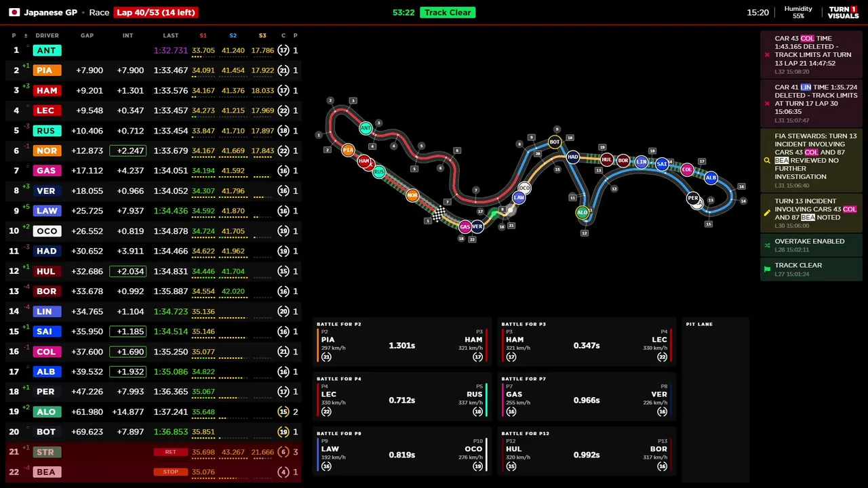The image size is (868, 488).
Task: Click NOR interval +2.247 box
Action: pyautogui.click(x=128, y=150)
